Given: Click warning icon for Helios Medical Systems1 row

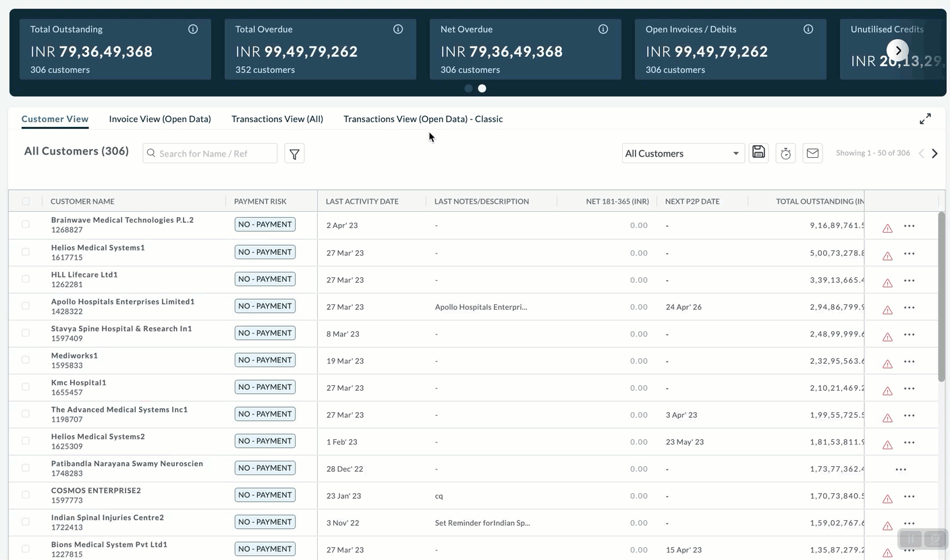Looking at the screenshot, I should pyautogui.click(x=888, y=255).
